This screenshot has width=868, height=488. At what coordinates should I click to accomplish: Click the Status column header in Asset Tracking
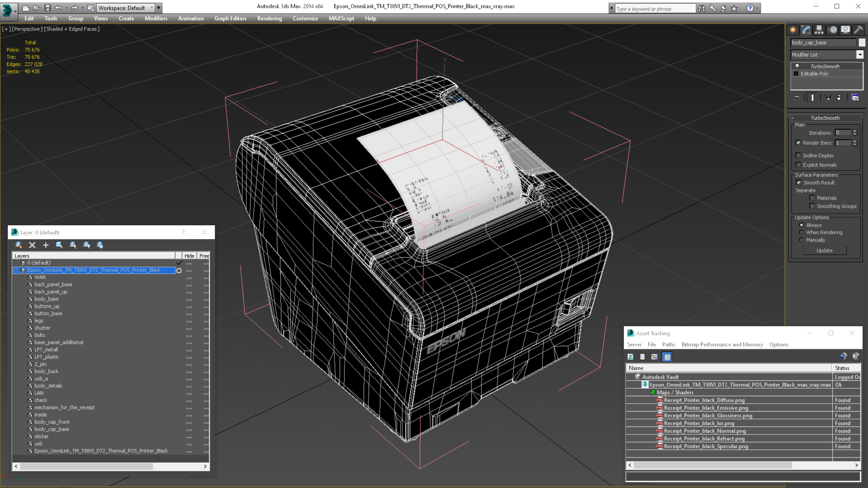[x=847, y=368]
